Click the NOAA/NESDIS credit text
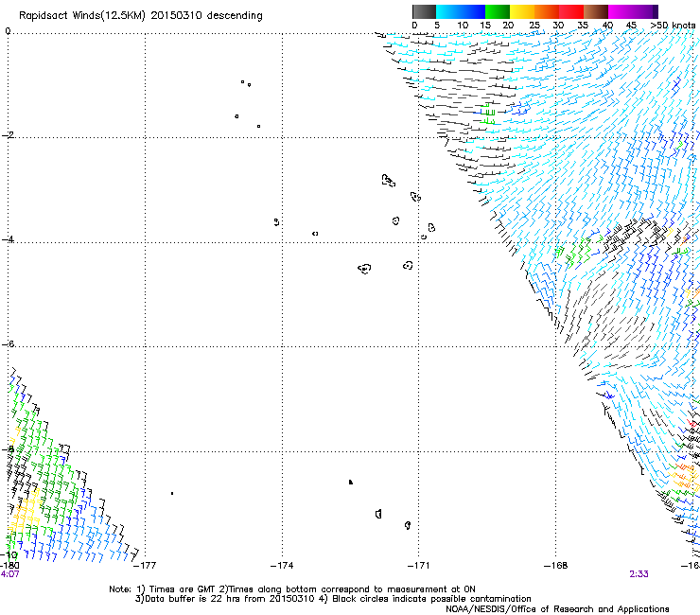This screenshot has height=615, width=700. click(x=557, y=609)
